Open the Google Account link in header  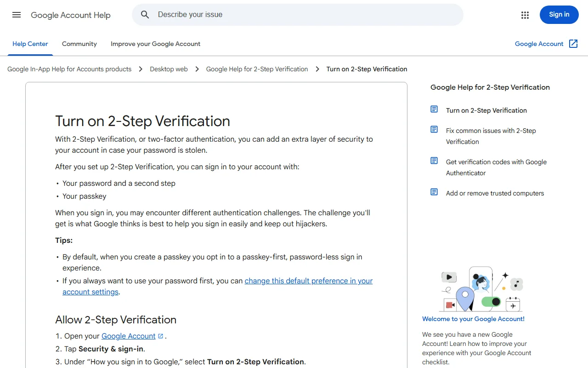coord(539,44)
